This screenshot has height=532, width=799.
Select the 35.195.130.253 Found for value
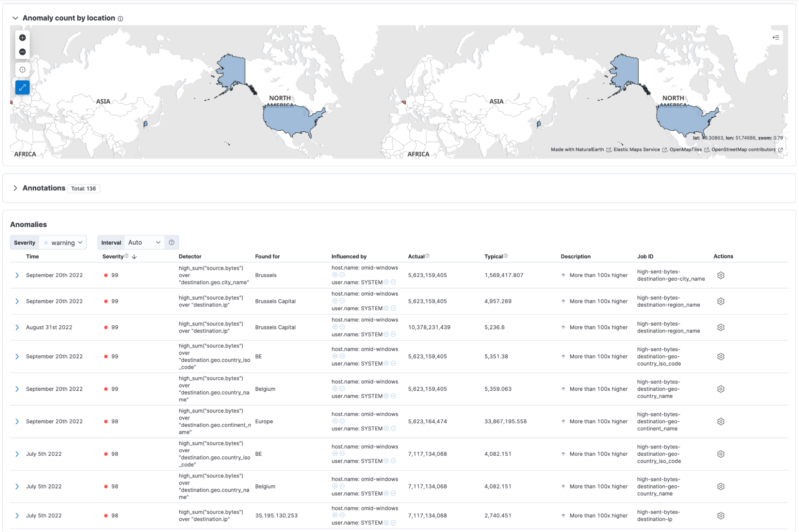pyautogui.click(x=276, y=516)
